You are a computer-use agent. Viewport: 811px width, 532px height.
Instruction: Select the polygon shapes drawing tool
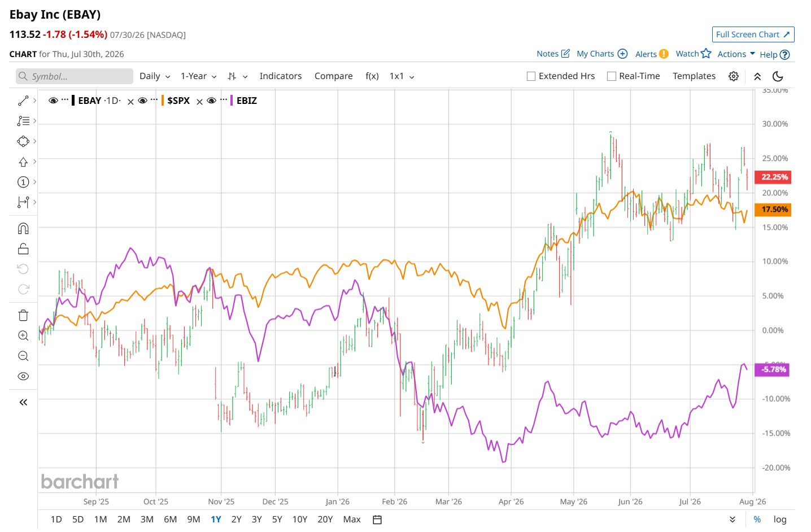(23, 141)
